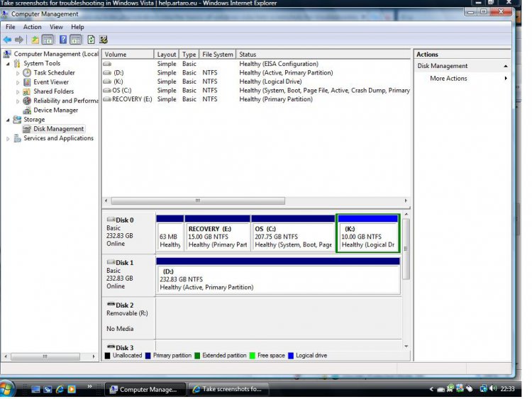Collapse the Storage node

(x=8, y=120)
